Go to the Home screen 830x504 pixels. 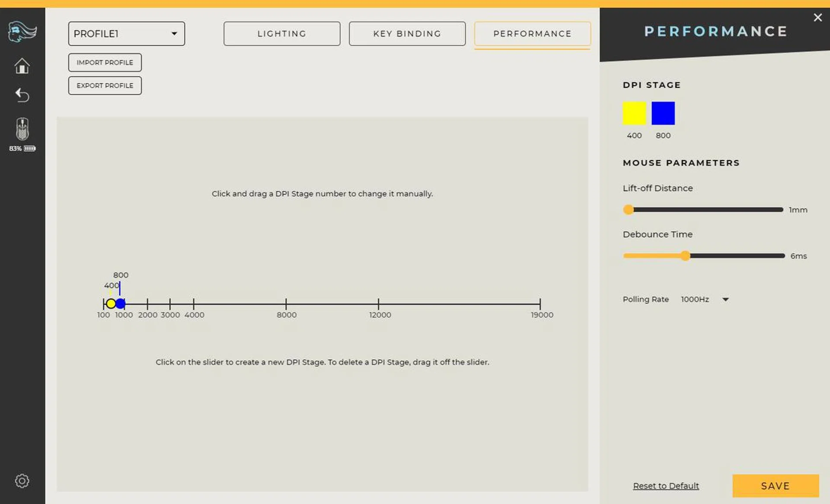(x=22, y=66)
